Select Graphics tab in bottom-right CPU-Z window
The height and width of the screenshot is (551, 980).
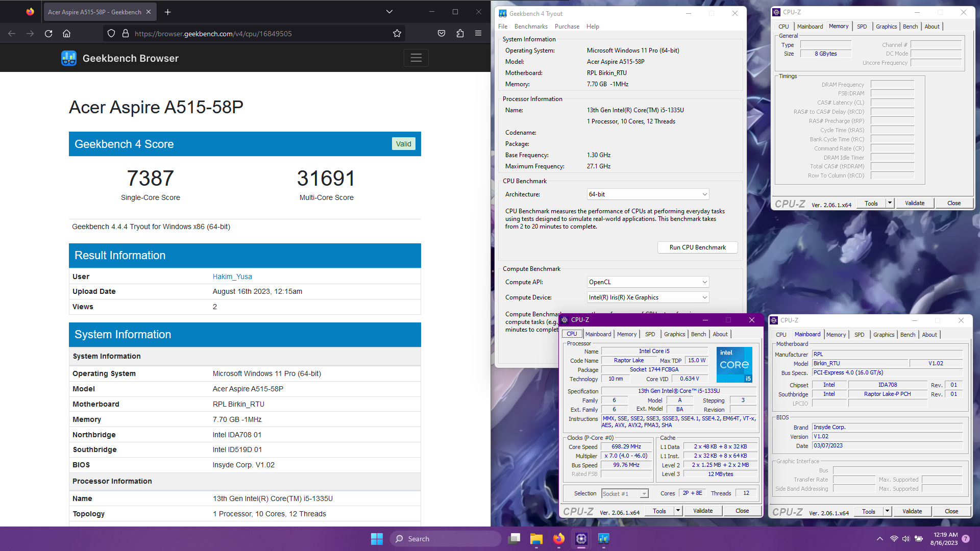coord(884,335)
